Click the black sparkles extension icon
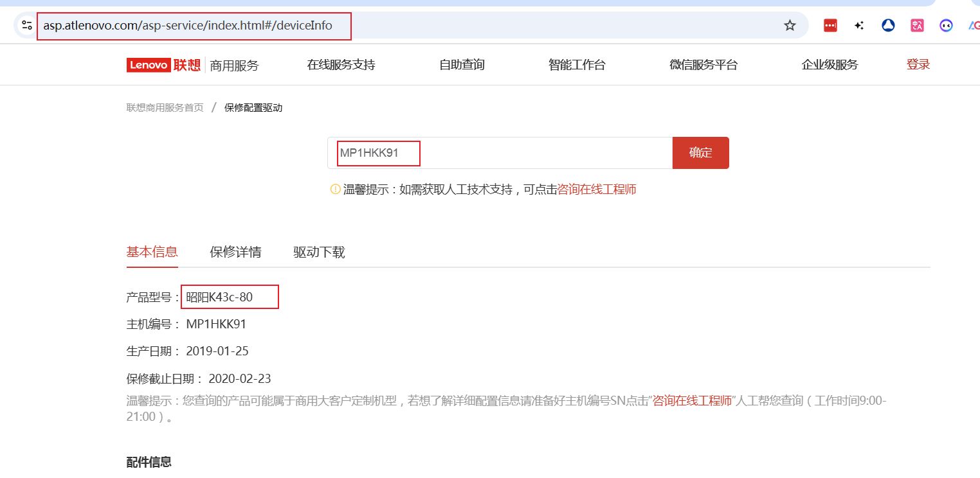This screenshot has height=478, width=980. pos(859,26)
